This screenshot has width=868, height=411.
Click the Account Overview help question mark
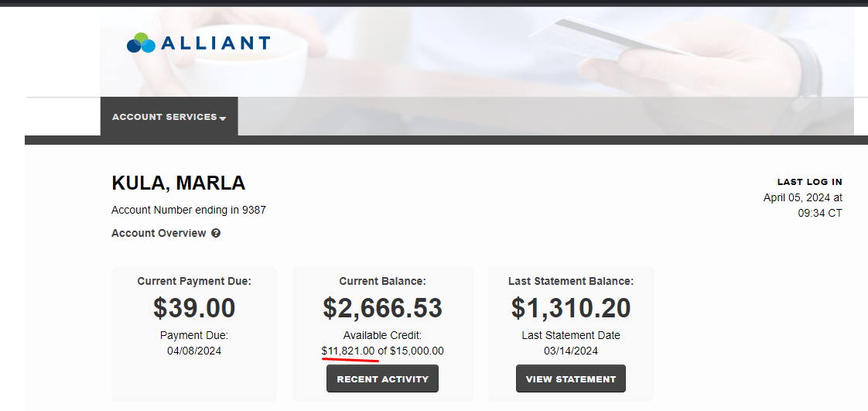(x=216, y=233)
